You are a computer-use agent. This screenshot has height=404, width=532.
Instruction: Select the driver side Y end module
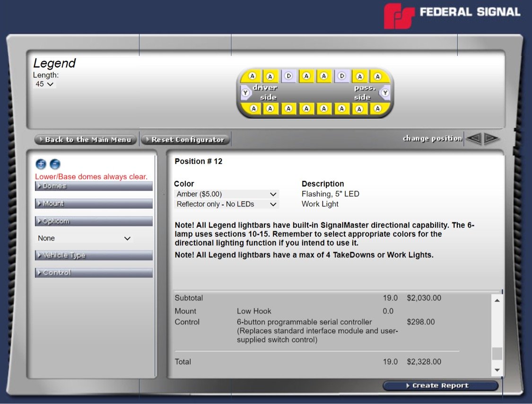click(245, 93)
